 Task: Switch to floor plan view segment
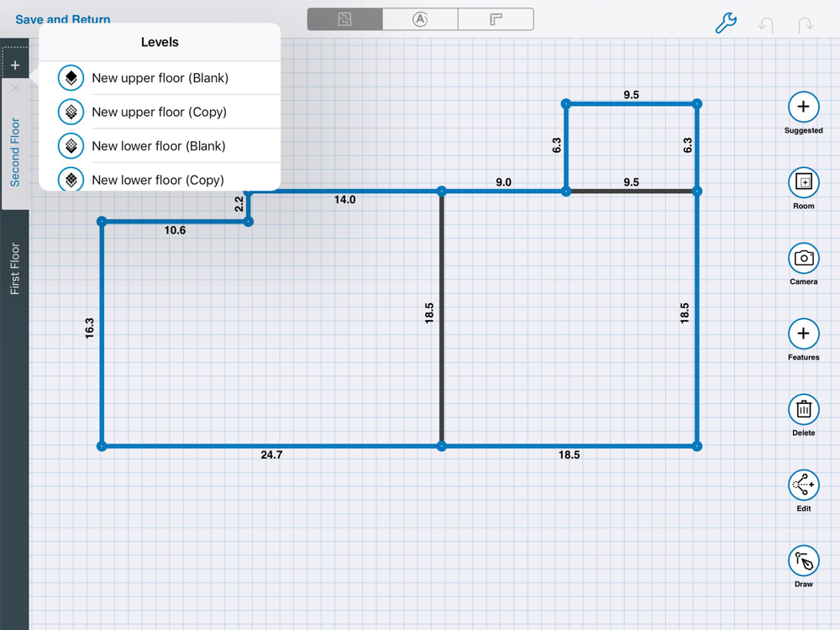[x=344, y=19]
